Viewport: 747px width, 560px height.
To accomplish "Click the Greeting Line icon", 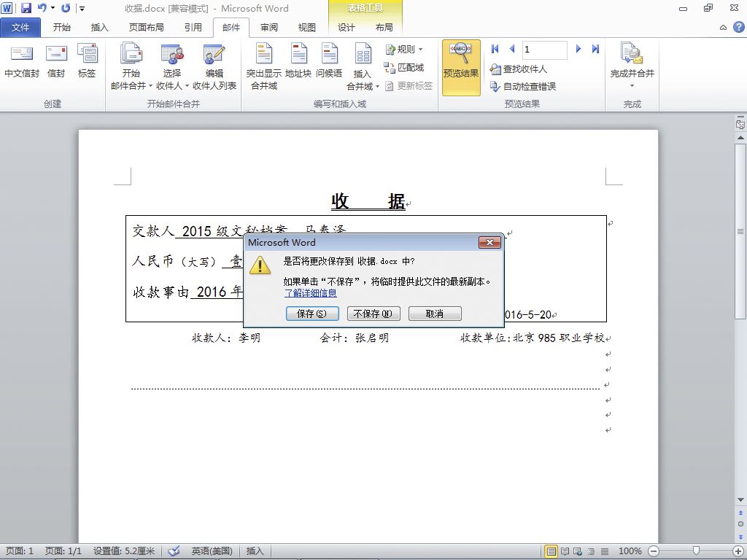I will tap(329, 61).
